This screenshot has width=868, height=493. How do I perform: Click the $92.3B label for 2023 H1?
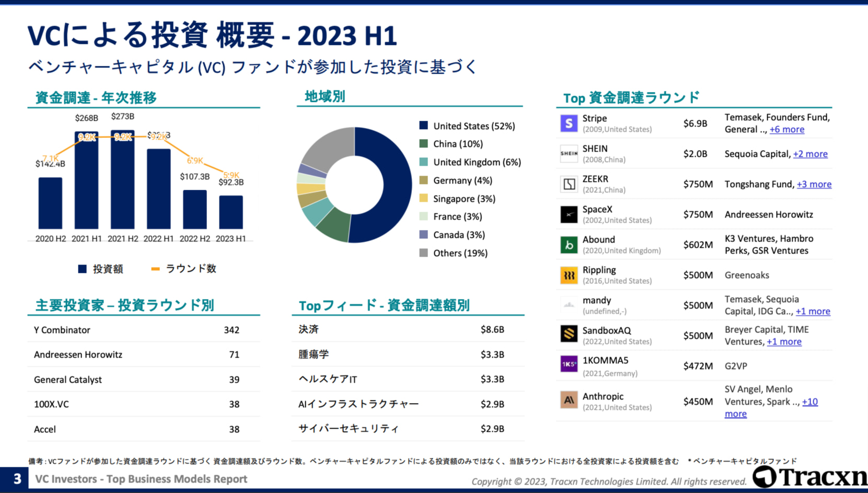[231, 182]
